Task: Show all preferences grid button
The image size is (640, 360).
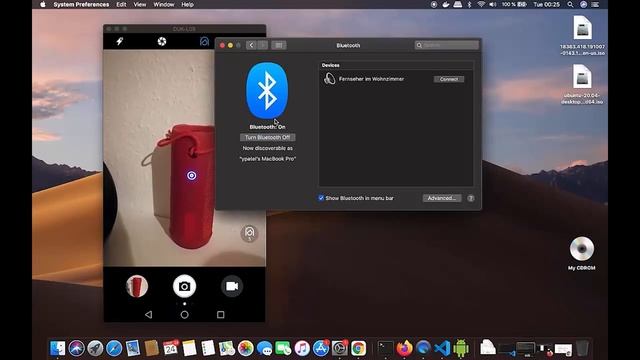Action: 279,45
